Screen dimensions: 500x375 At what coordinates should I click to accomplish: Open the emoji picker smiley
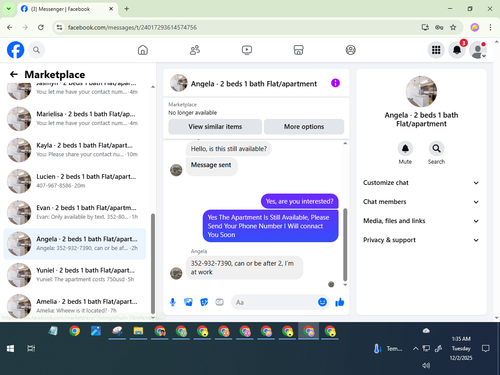322,302
